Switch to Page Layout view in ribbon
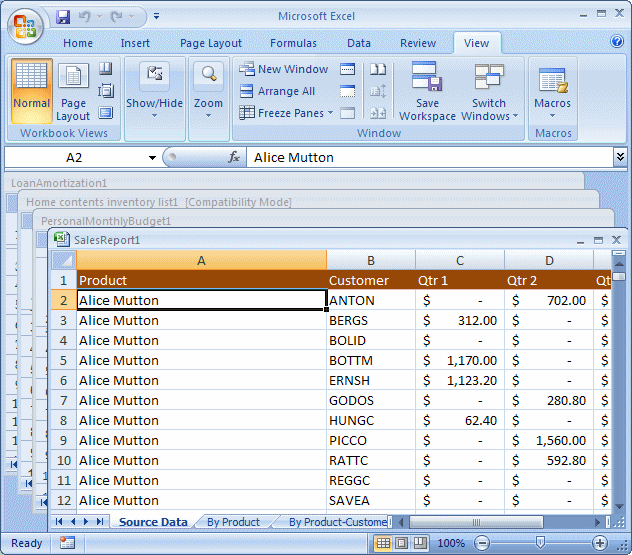Viewport: 632px width, 555px height. click(73, 91)
